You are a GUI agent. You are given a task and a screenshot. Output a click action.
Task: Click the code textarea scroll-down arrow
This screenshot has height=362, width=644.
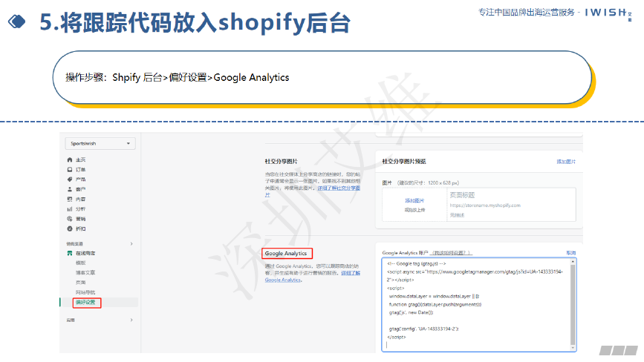[x=573, y=348]
